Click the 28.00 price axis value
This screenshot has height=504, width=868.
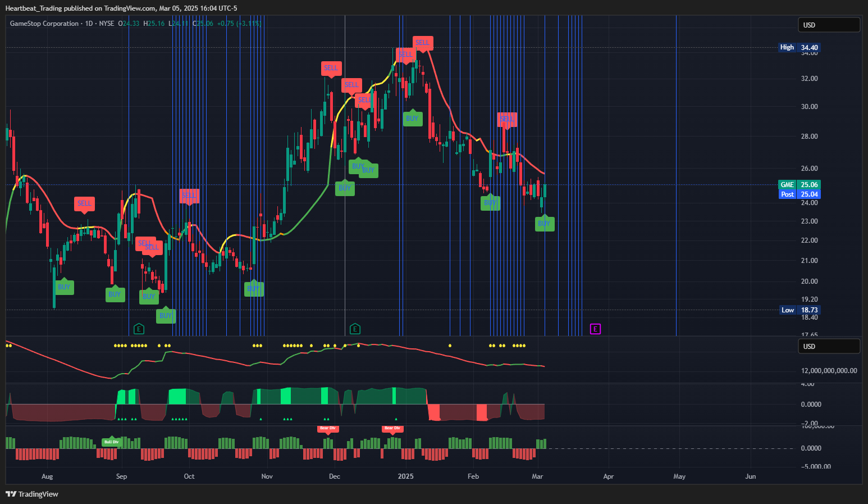[x=810, y=137]
